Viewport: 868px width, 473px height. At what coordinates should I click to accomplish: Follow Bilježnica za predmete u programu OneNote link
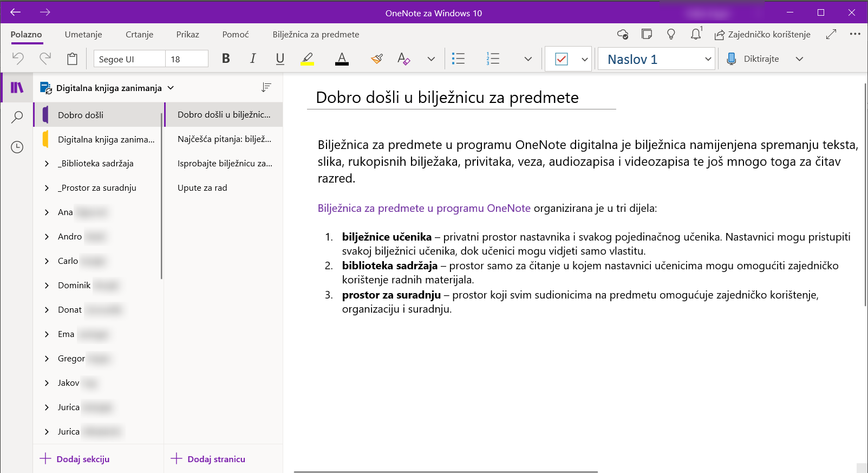pos(424,208)
